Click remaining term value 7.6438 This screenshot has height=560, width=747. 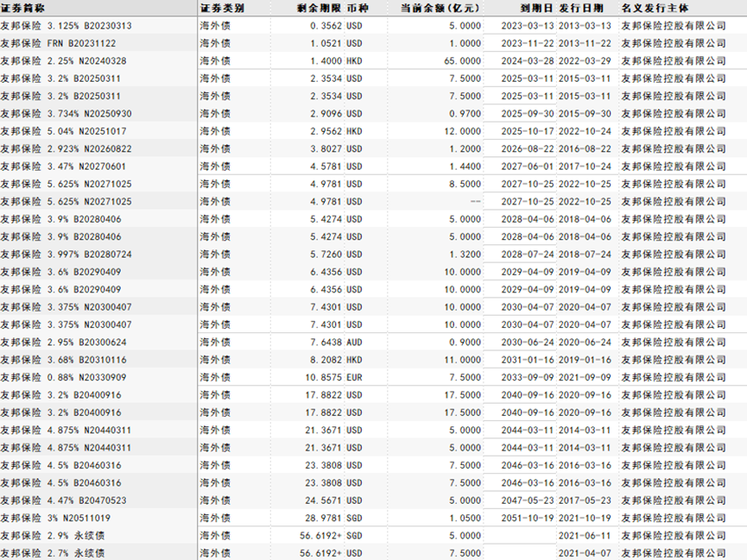pos(326,343)
